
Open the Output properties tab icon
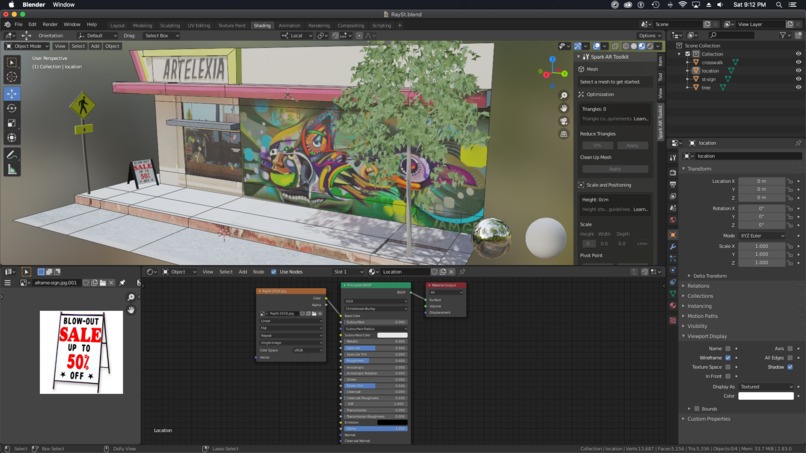click(x=672, y=185)
